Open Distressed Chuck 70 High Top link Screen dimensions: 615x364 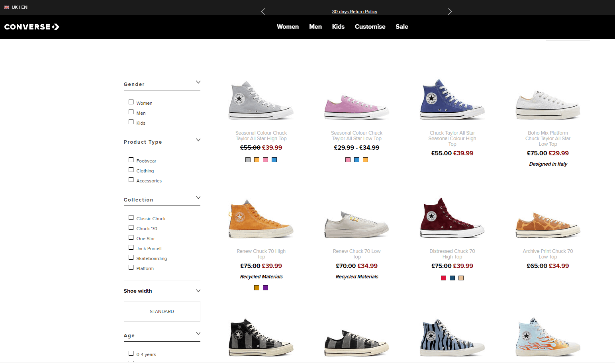(x=452, y=254)
